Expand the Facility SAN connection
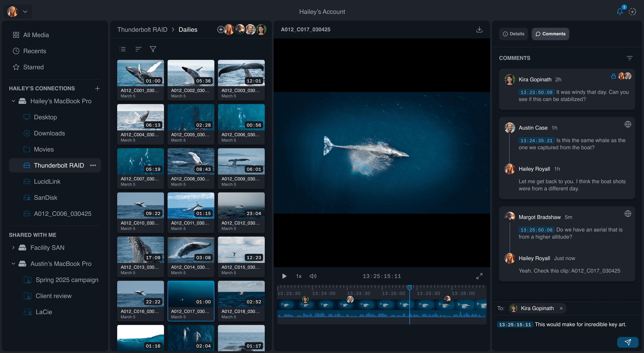 pyautogui.click(x=13, y=248)
